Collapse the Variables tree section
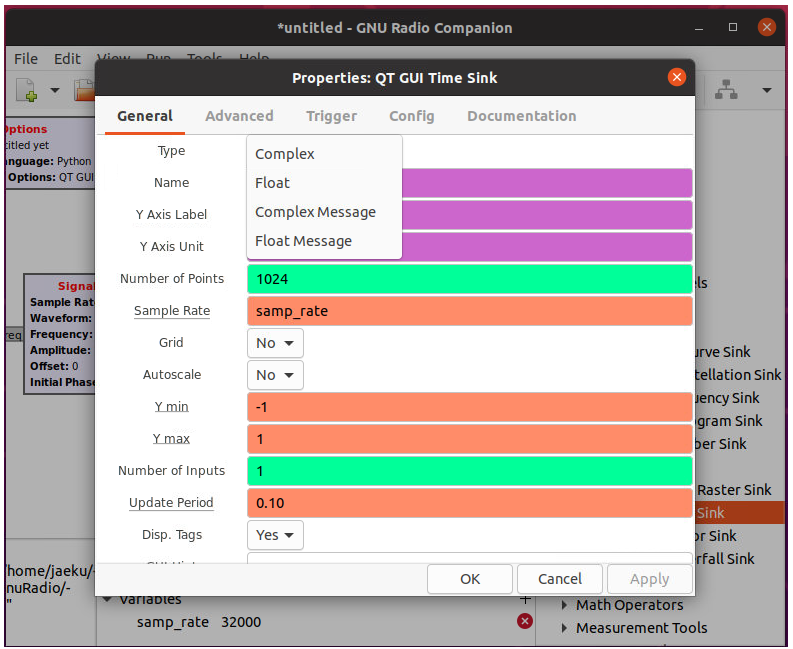793x649 pixels. (107, 599)
